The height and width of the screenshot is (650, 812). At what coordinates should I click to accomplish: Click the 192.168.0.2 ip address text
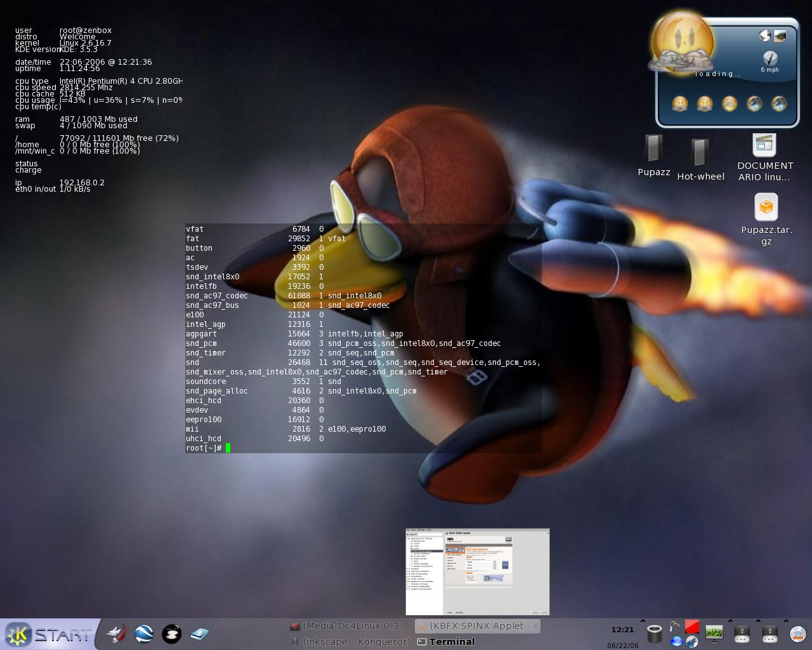click(x=82, y=183)
